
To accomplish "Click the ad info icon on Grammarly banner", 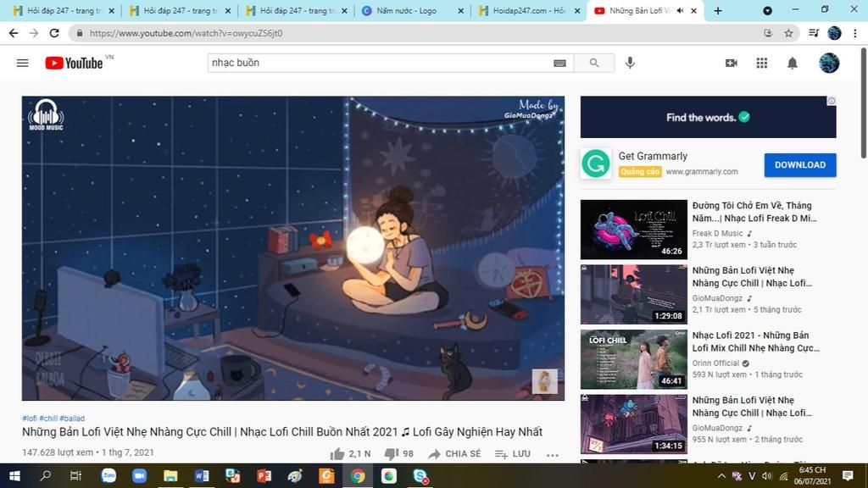I will (x=832, y=101).
